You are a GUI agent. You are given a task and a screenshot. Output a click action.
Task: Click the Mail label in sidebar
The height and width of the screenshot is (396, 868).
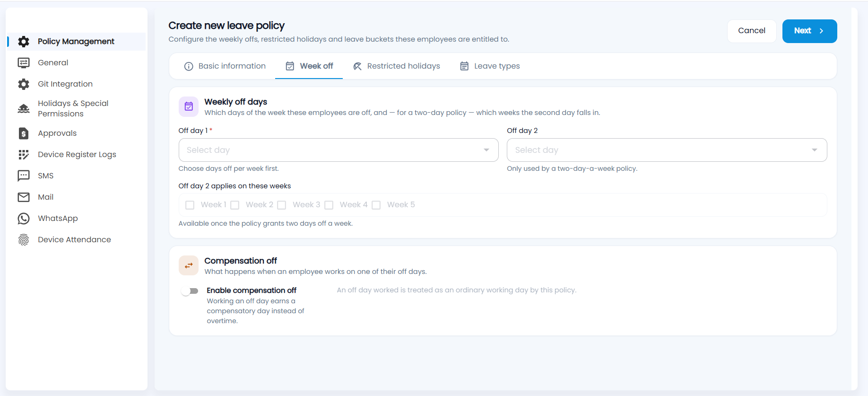45,197
